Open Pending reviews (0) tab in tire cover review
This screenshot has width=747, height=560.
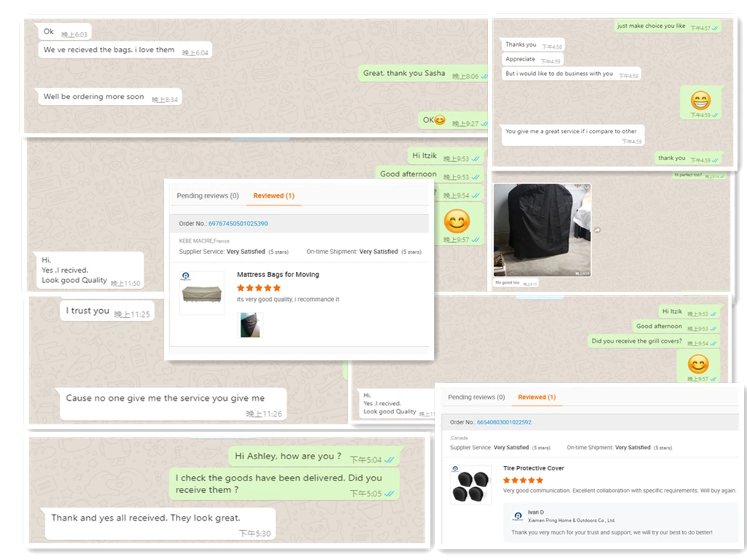point(476,397)
